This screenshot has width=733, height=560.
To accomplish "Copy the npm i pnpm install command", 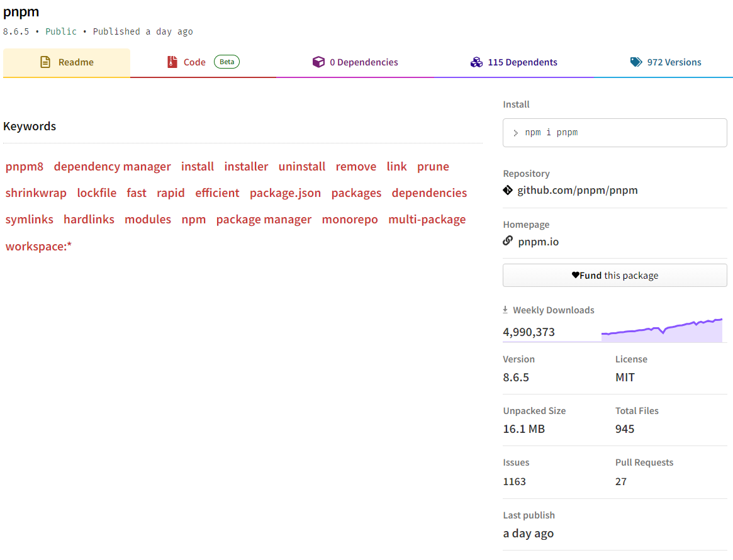I will point(615,133).
